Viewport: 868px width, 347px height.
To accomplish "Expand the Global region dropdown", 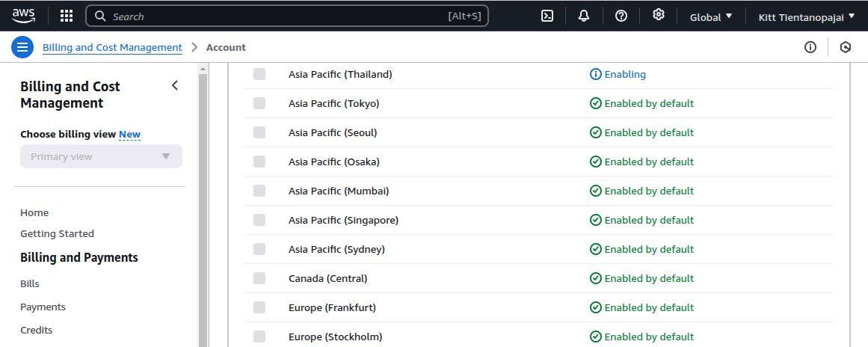I will click(x=710, y=16).
